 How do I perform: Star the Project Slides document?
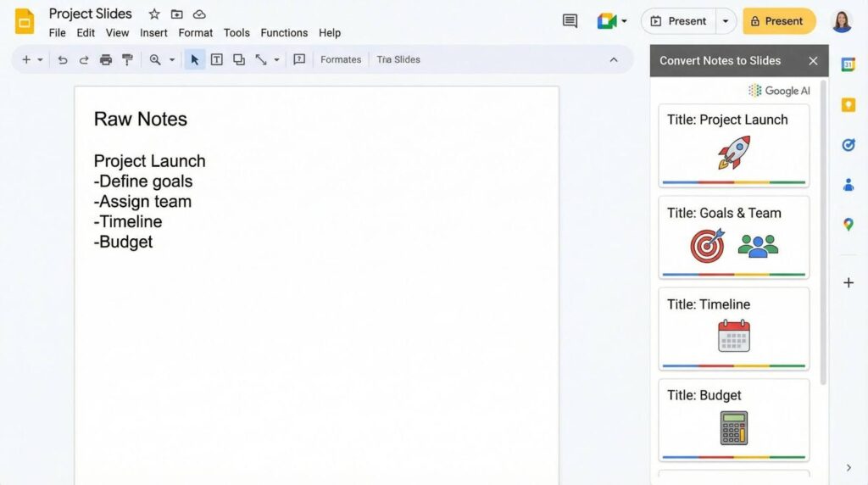click(x=154, y=14)
